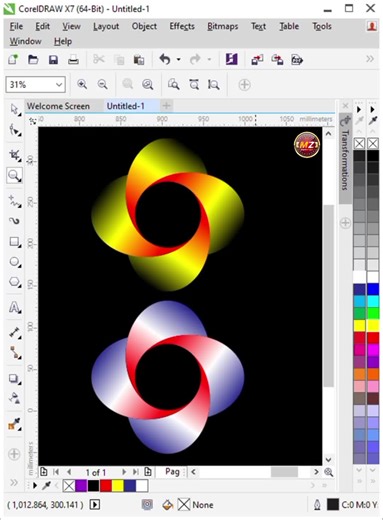
Task: Click the Publish to PDF icon
Action: pyautogui.click(x=297, y=60)
